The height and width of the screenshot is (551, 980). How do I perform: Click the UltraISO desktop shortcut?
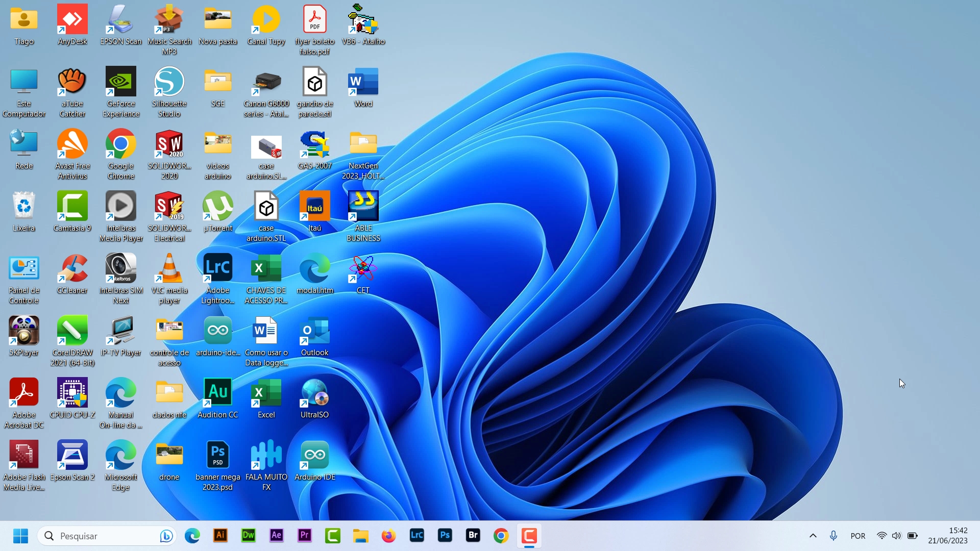click(314, 399)
